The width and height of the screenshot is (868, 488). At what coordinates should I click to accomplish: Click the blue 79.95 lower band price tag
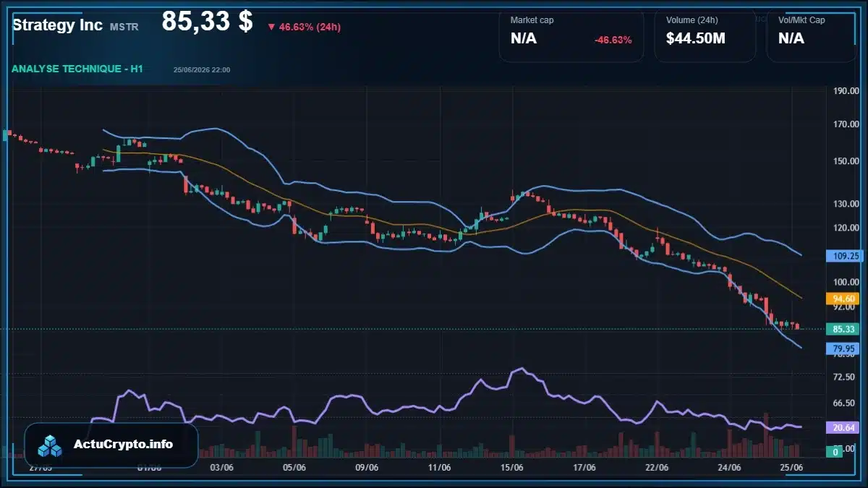tap(844, 349)
